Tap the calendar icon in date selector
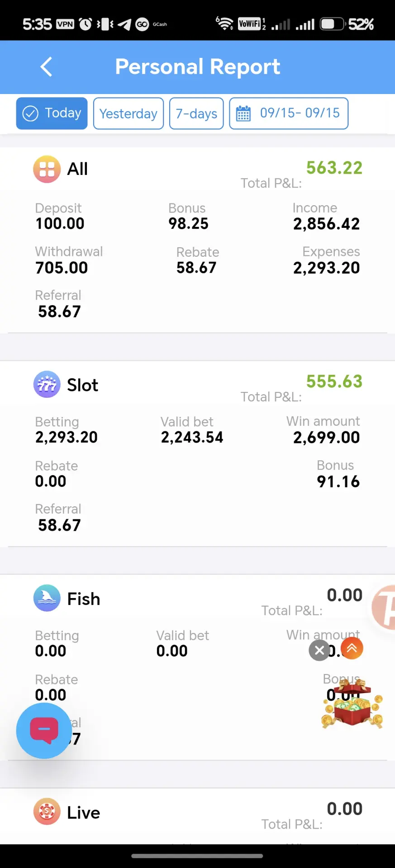This screenshot has height=868, width=395. coord(243,113)
